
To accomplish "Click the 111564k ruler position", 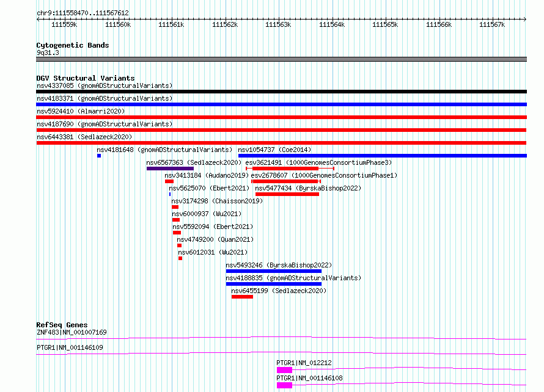I will coord(332,24).
